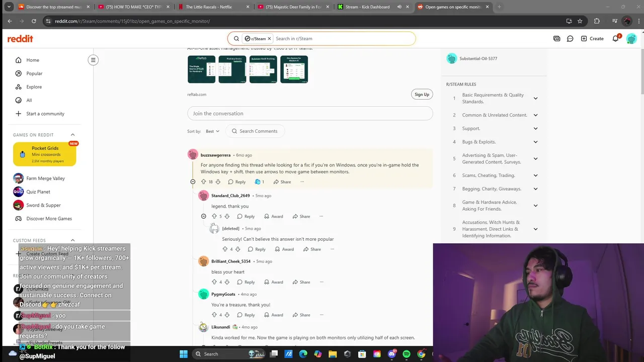Upvote Standard_Club_2649's comment

click(x=214, y=216)
